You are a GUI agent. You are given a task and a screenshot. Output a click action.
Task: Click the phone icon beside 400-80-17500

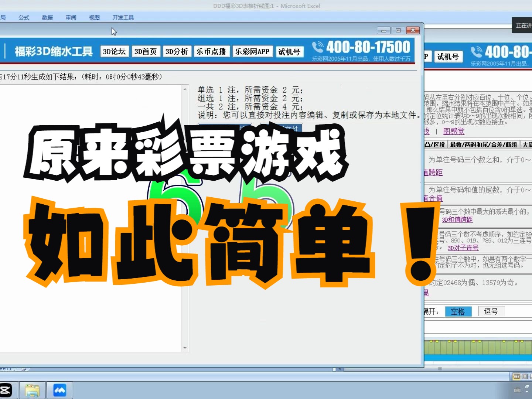318,47
